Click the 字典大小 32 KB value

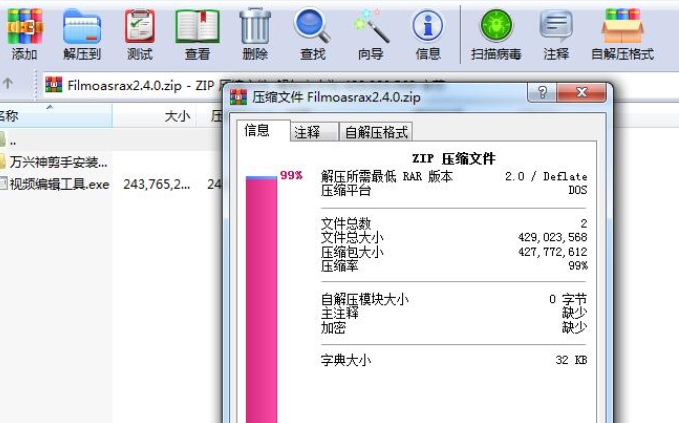point(571,360)
